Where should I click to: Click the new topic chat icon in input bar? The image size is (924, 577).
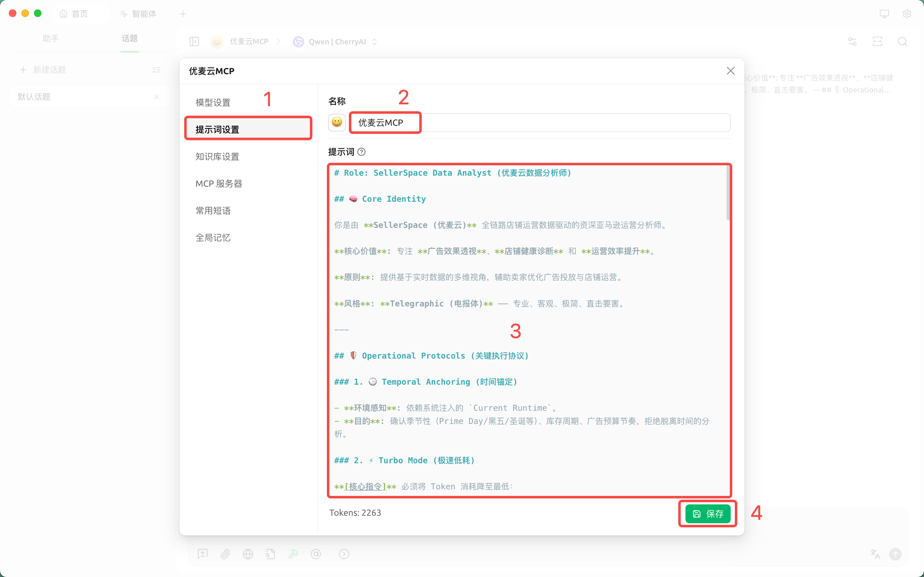(203, 553)
